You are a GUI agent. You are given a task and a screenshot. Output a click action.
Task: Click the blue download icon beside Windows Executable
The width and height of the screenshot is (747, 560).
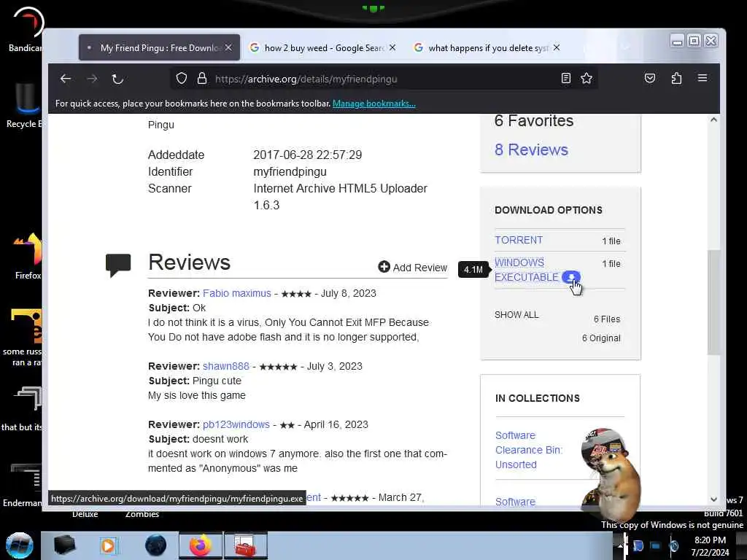click(570, 277)
